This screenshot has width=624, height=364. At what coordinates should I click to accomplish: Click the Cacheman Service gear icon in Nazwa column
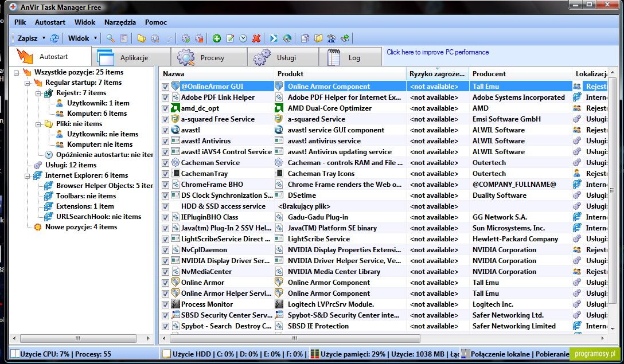point(175,162)
